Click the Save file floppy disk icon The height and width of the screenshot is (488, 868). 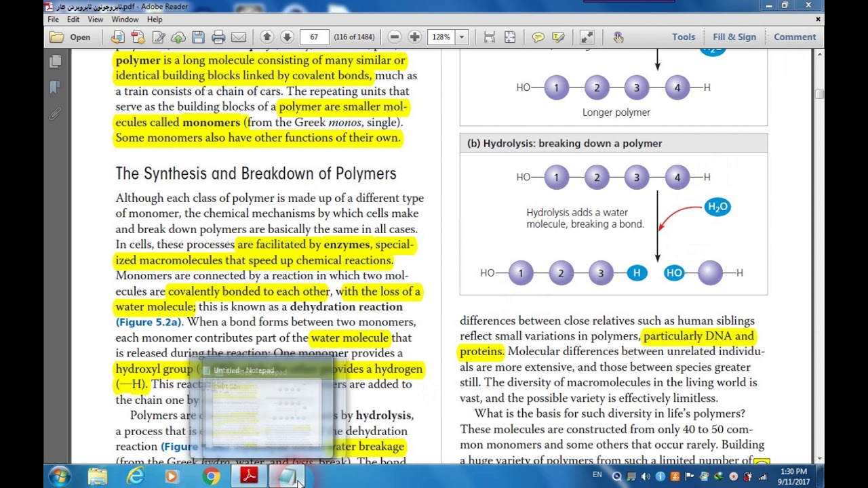[x=198, y=37]
